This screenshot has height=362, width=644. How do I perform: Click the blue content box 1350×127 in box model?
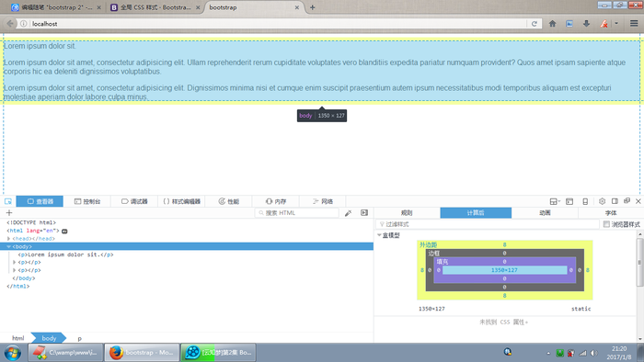pos(504,270)
